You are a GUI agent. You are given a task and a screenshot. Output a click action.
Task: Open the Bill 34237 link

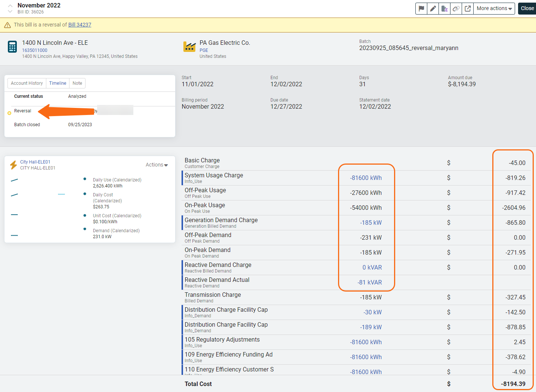click(x=80, y=25)
